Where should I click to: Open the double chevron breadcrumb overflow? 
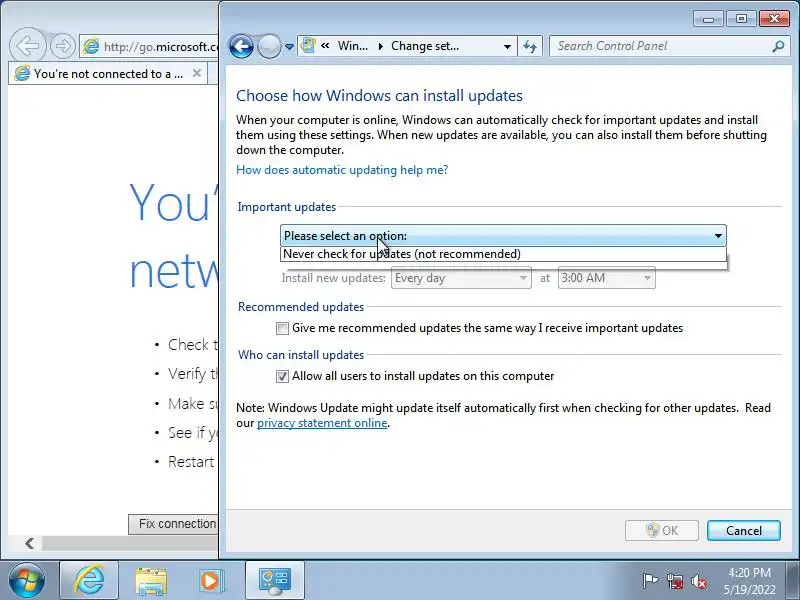coord(325,46)
